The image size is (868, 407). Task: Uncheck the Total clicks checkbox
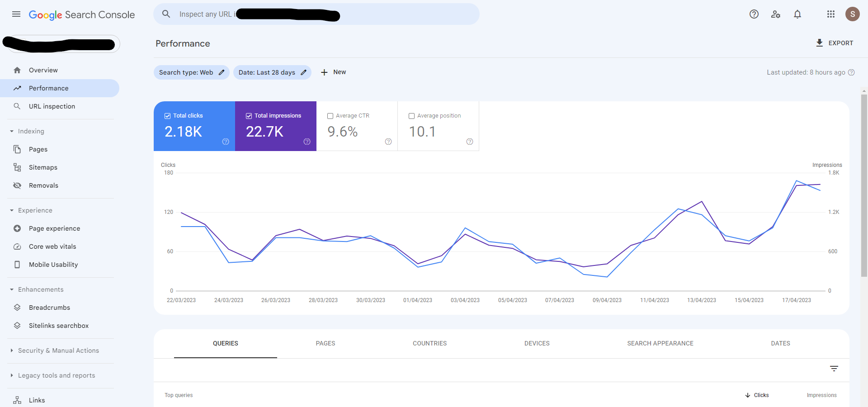pyautogui.click(x=167, y=116)
